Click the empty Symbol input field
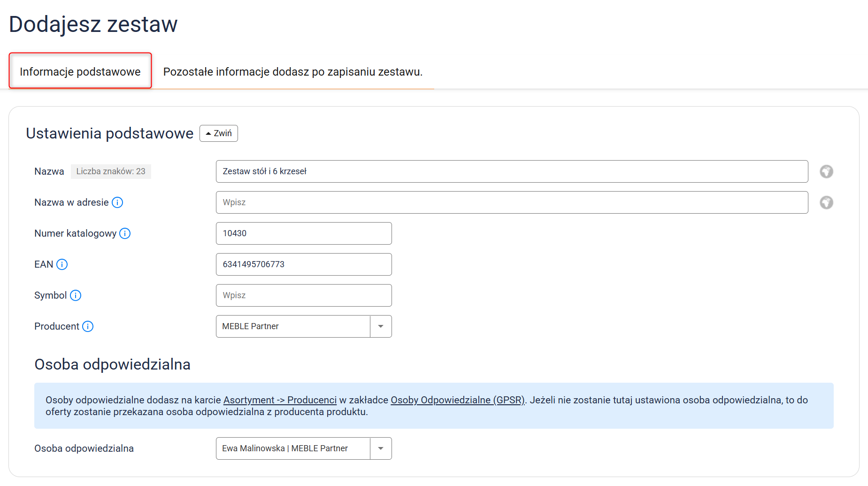This screenshot has height=486, width=868. [x=304, y=295]
